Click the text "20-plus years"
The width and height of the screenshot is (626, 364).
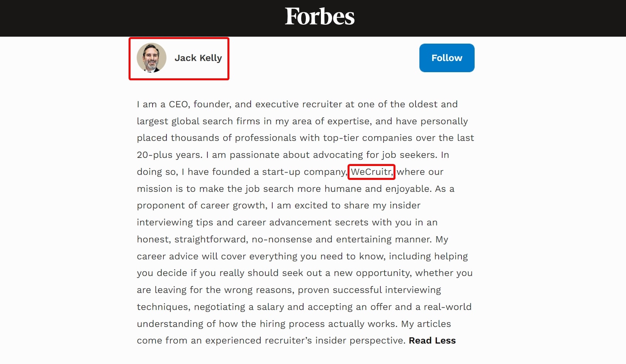(x=169, y=155)
